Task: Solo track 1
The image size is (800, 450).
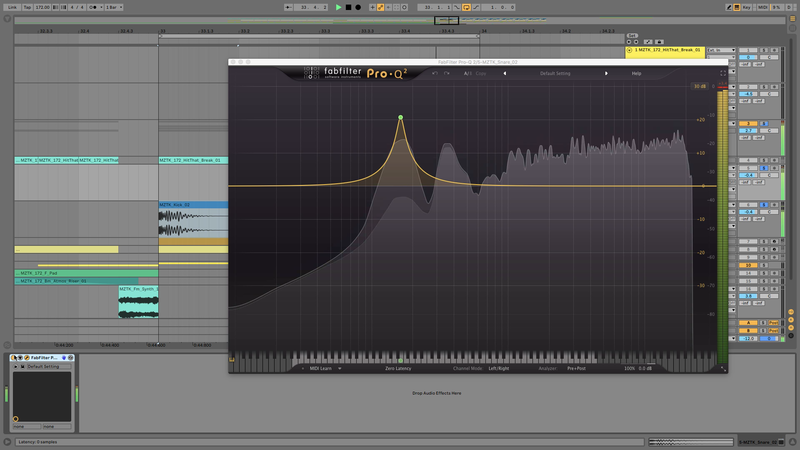Action: point(764,50)
